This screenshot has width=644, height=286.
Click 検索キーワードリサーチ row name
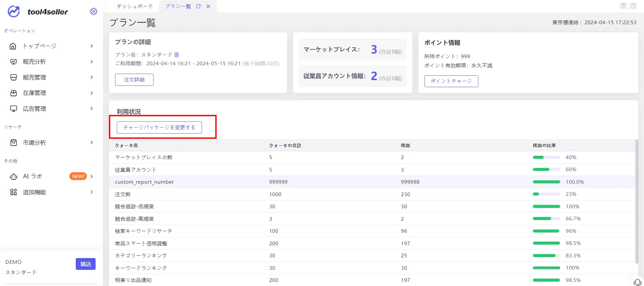click(144, 231)
